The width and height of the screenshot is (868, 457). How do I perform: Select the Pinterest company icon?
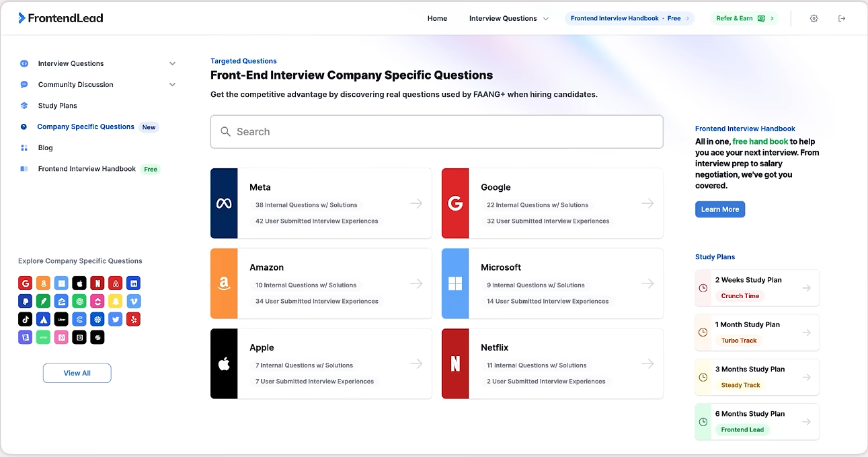(x=61, y=337)
